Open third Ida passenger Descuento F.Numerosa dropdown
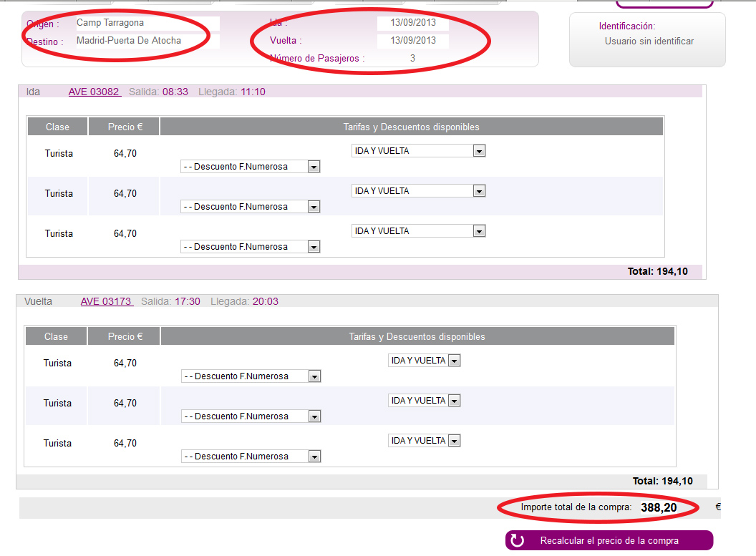 (x=251, y=246)
